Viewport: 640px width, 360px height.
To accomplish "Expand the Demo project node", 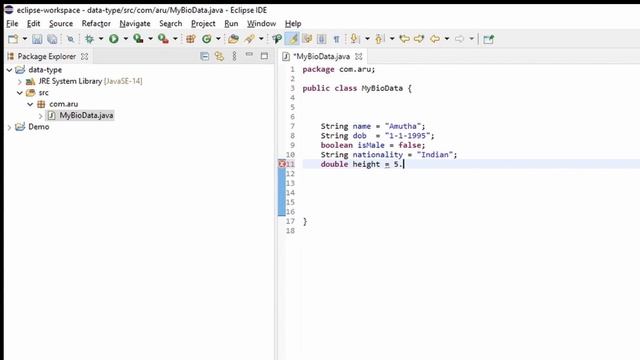I will pyautogui.click(x=9, y=127).
